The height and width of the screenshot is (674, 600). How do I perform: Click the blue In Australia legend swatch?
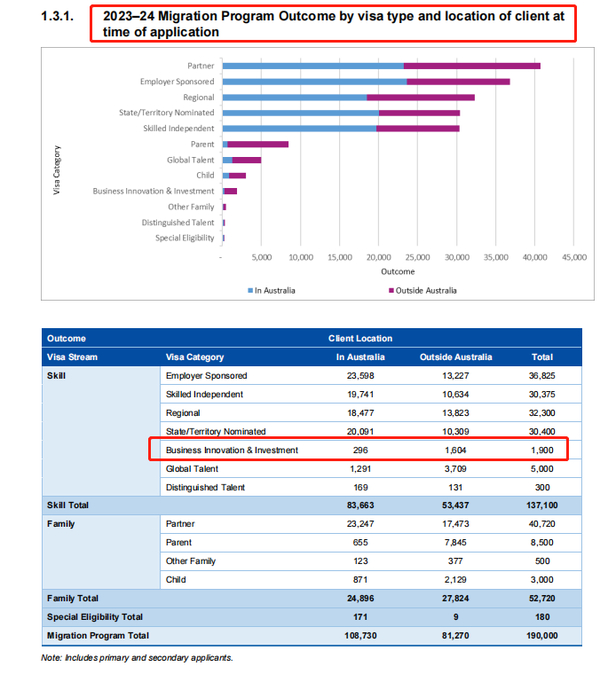[250, 291]
